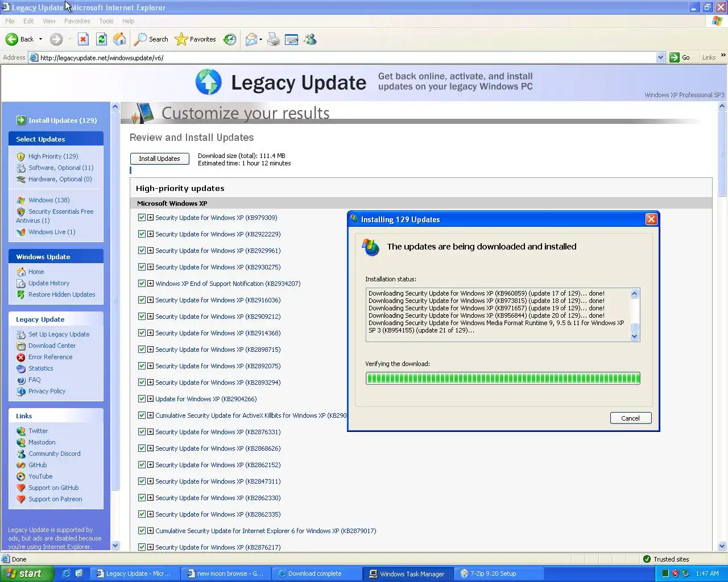728x582 pixels.
Task: Click the Install Updates (129) sidebar link
Action: click(x=63, y=120)
